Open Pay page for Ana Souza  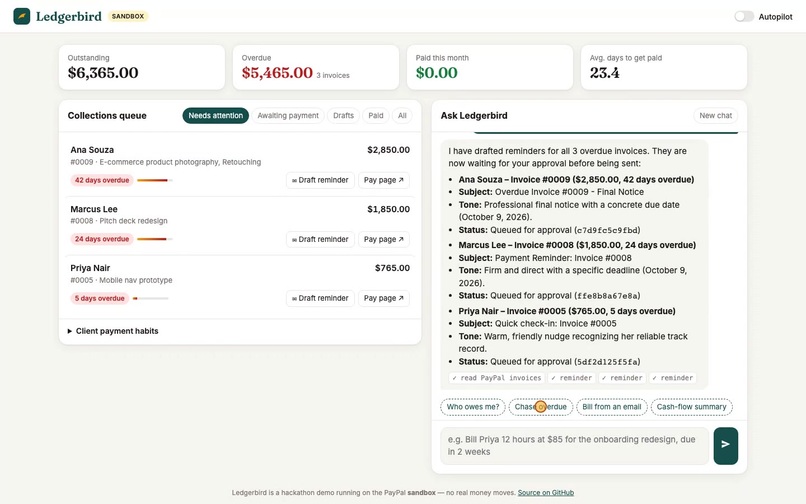tap(383, 180)
